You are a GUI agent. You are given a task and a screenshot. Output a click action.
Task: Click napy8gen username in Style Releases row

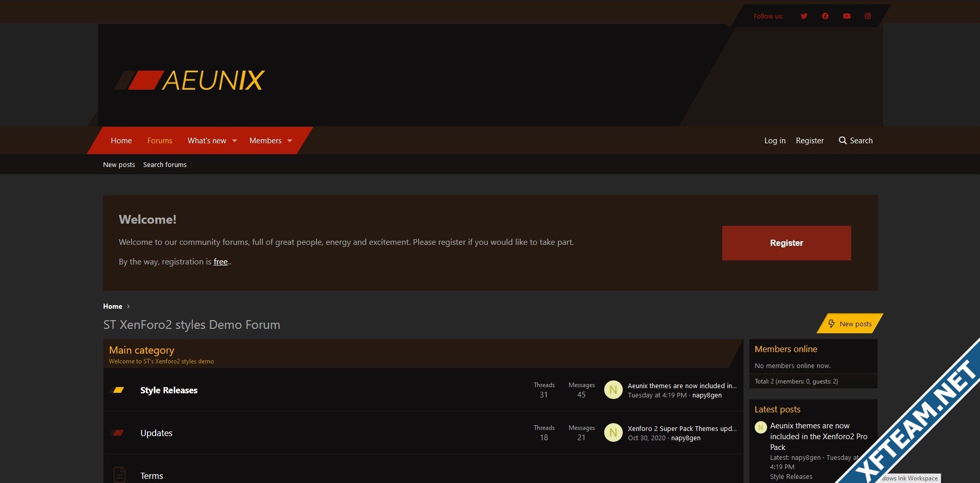707,395
